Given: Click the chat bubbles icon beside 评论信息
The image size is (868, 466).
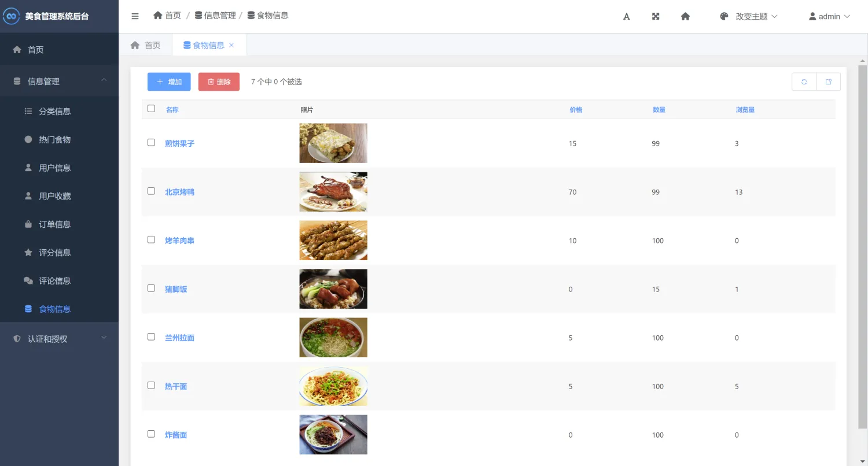Looking at the screenshot, I should click(x=28, y=281).
